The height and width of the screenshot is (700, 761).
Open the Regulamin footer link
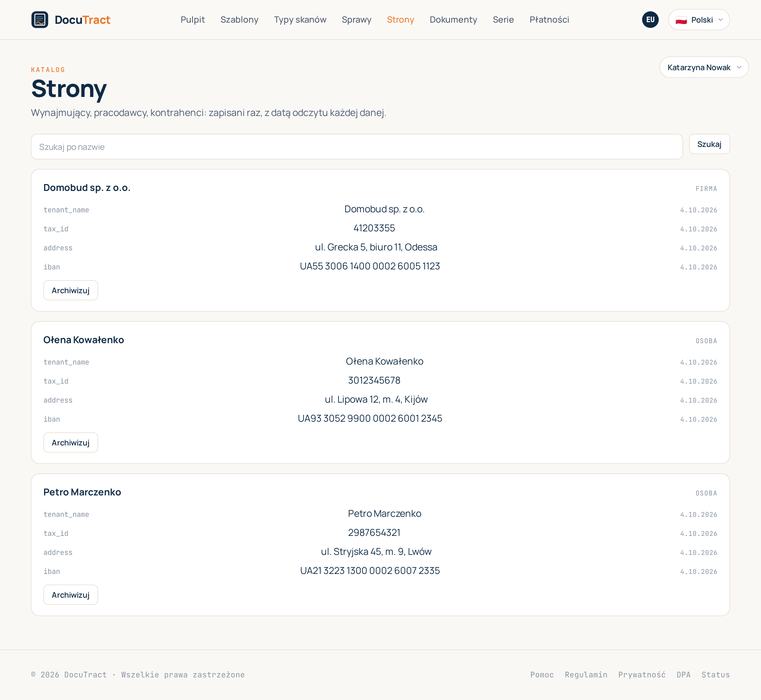(x=586, y=675)
